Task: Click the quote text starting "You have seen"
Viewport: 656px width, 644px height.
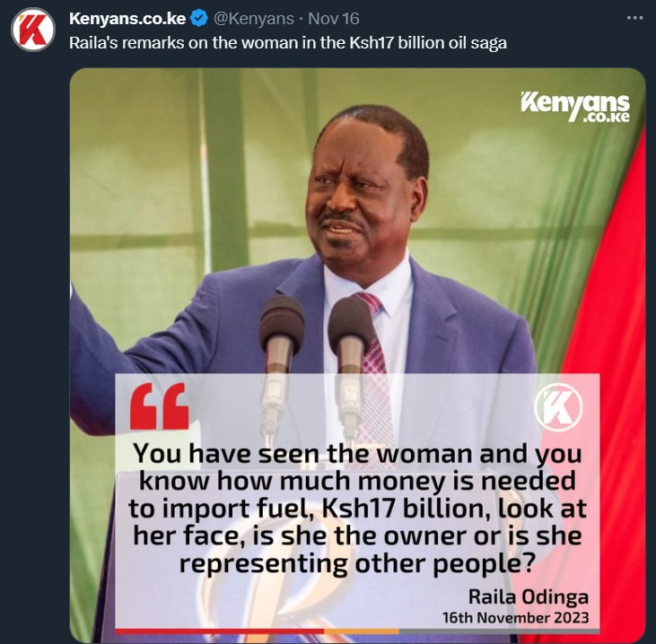Action: click(357, 509)
